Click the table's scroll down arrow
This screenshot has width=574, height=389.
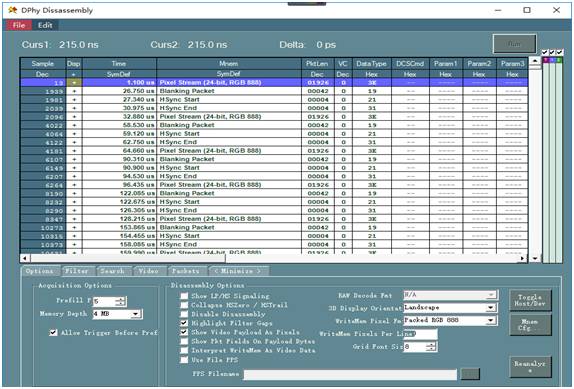(x=535, y=258)
